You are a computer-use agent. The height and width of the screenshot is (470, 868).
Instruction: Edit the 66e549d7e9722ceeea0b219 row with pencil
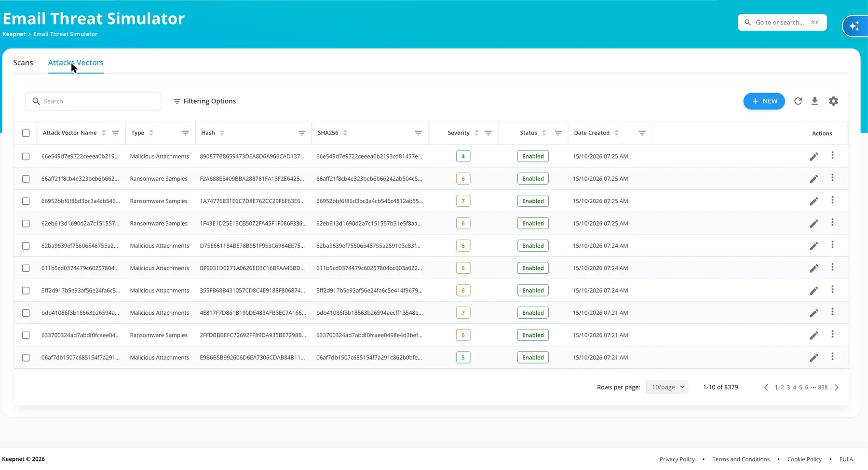click(x=814, y=157)
